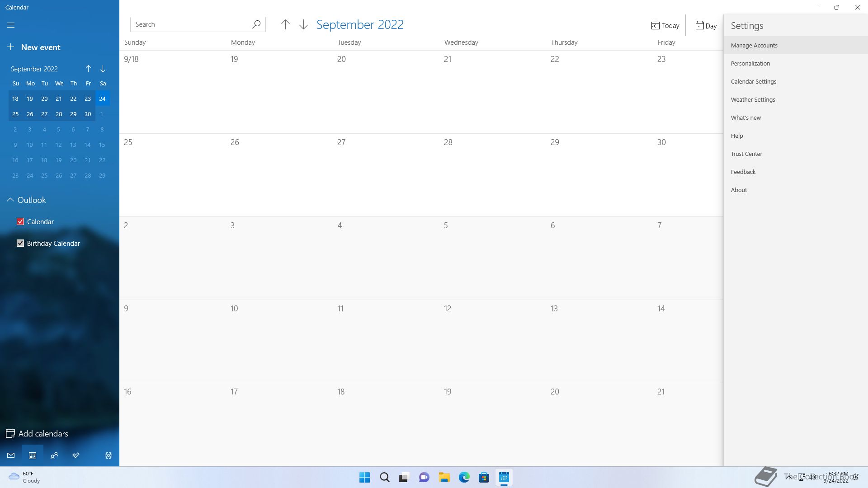Viewport: 868px width, 488px height.
Task: Open taskbar Search
Action: pyautogui.click(x=384, y=478)
